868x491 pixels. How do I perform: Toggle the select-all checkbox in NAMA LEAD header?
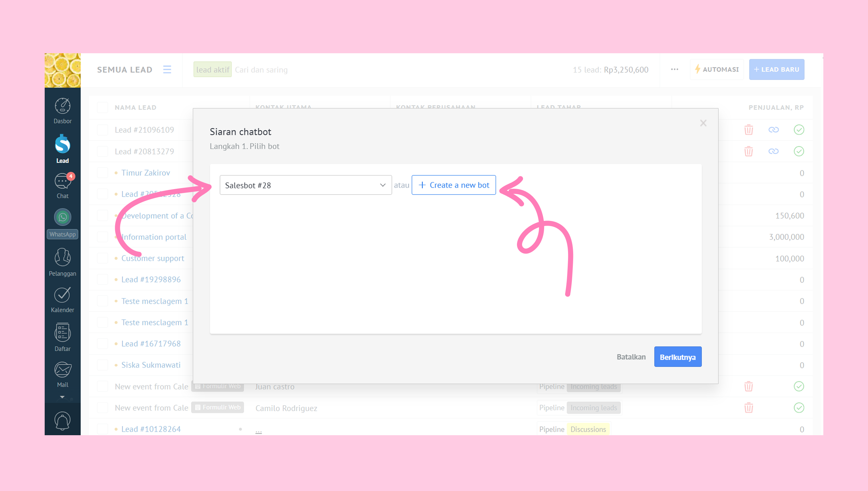(x=102, y=107)
